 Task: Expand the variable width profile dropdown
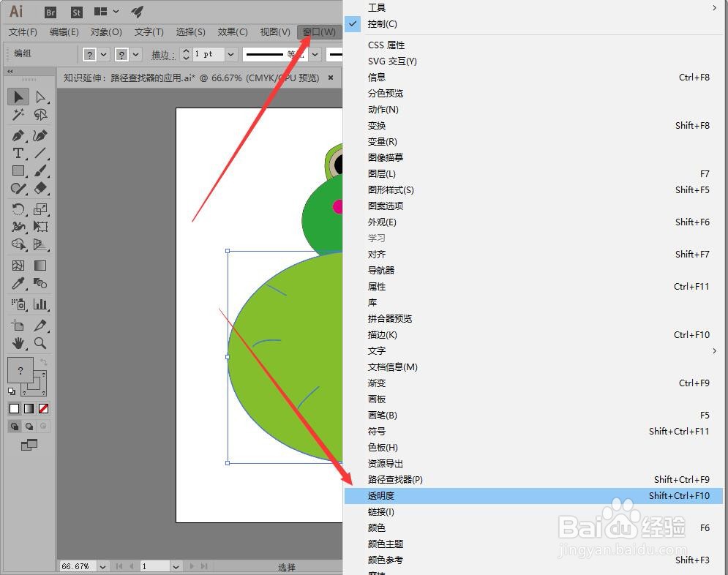coord(314,55)
